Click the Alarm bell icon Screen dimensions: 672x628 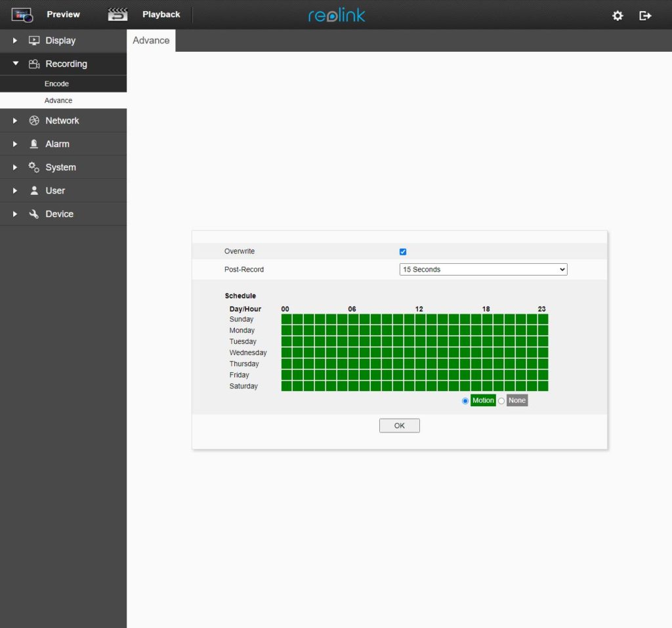(34, 144)
